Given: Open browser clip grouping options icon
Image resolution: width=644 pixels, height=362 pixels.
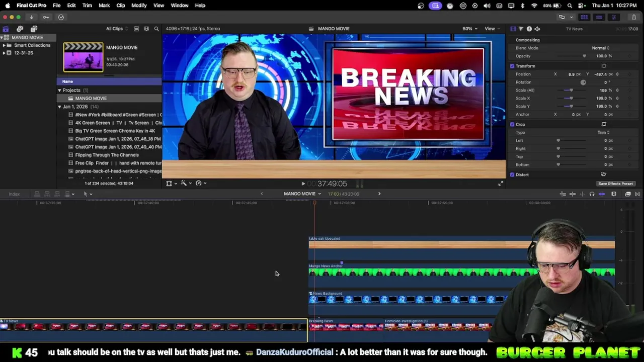Looking at the screenshot, I should point(146,29).
